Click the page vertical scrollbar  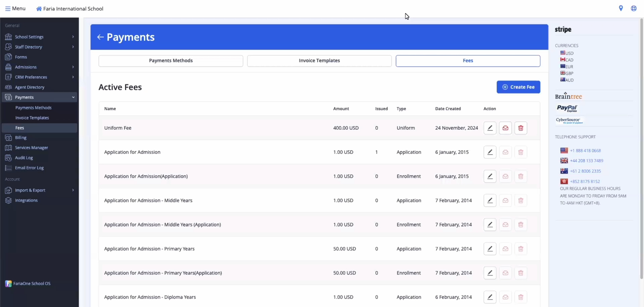click(641, 149)
